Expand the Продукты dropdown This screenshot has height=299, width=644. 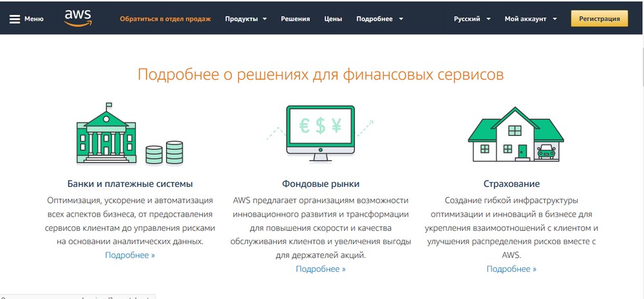(245, 19)
